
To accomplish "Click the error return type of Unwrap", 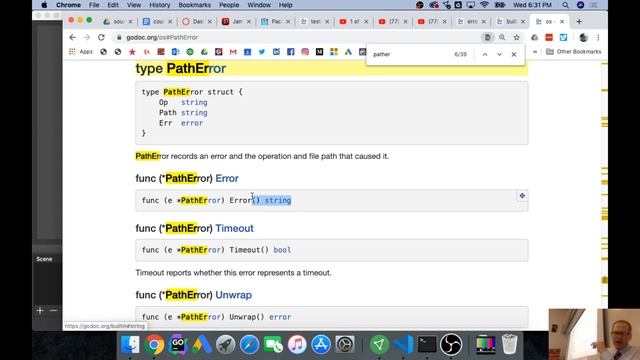I will (x=280, y=317).
